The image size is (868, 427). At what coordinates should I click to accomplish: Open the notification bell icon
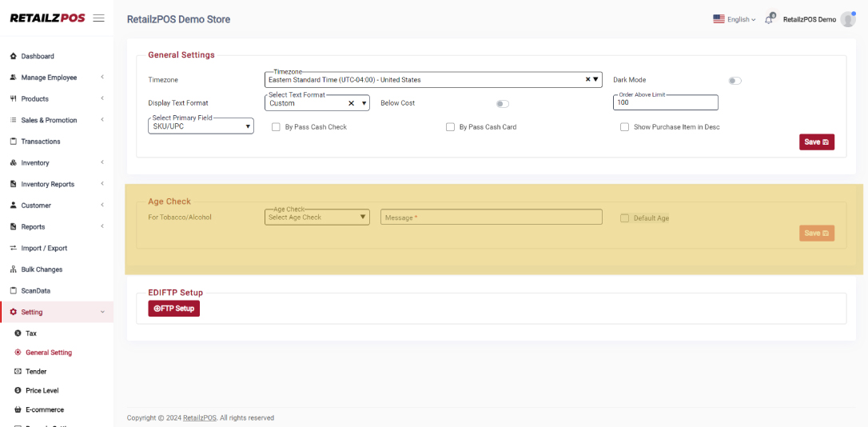pyautogui.click(x=769, y=19)
